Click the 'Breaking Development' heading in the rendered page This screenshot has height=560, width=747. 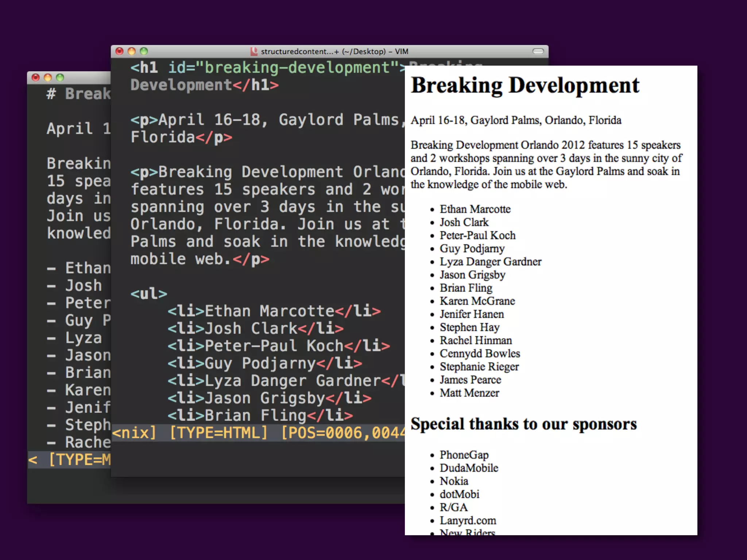(525, 86)
